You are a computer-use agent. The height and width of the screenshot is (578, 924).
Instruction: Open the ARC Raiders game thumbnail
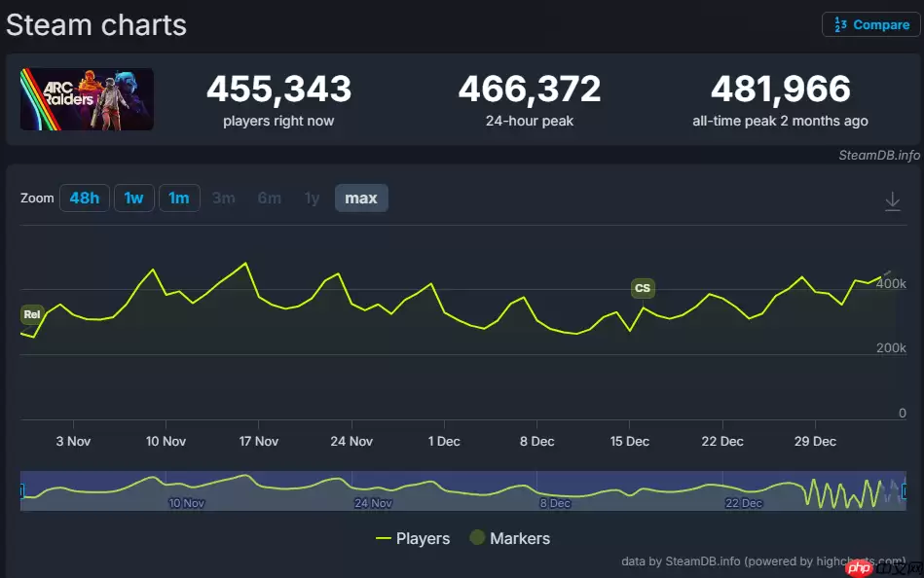[87, 99]
